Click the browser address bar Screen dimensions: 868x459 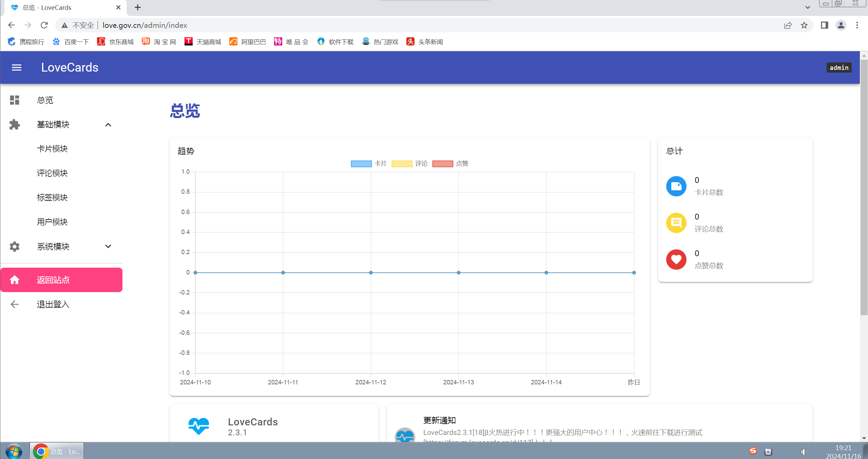coord(407,25)
